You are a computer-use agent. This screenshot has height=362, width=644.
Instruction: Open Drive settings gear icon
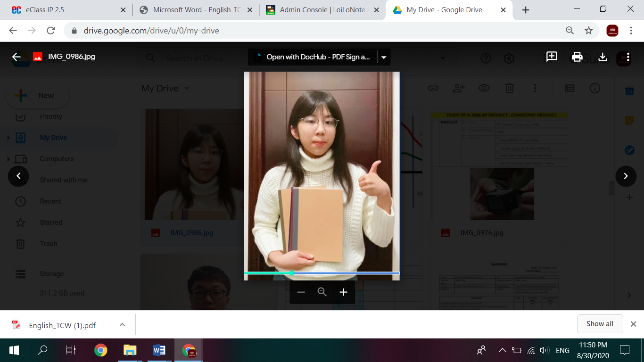(x=509, y=58)
